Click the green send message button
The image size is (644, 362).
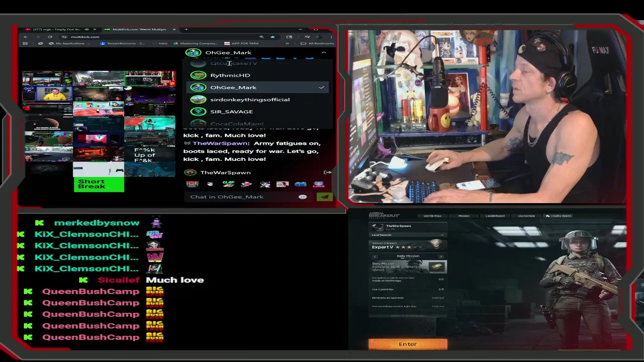tap(324, 197)
